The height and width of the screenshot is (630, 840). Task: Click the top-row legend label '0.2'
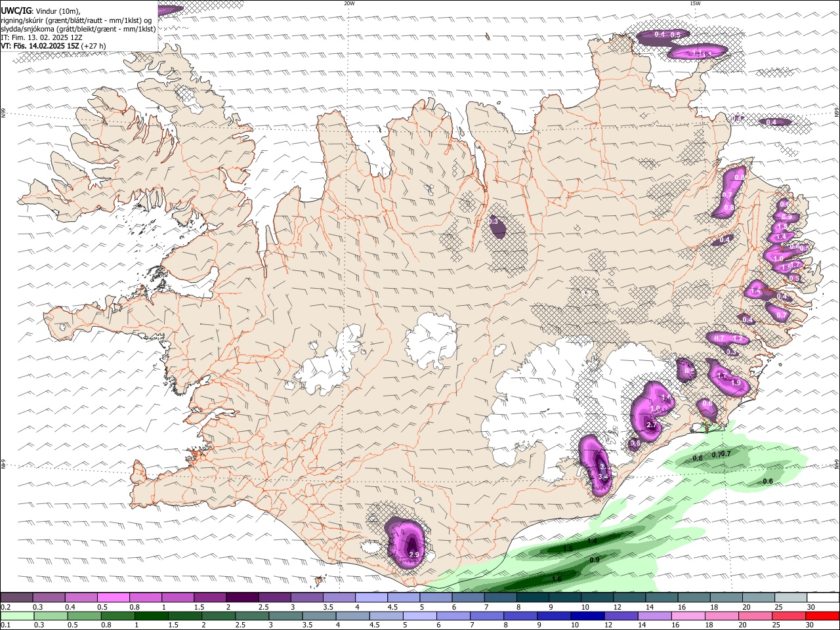point(6,607)
